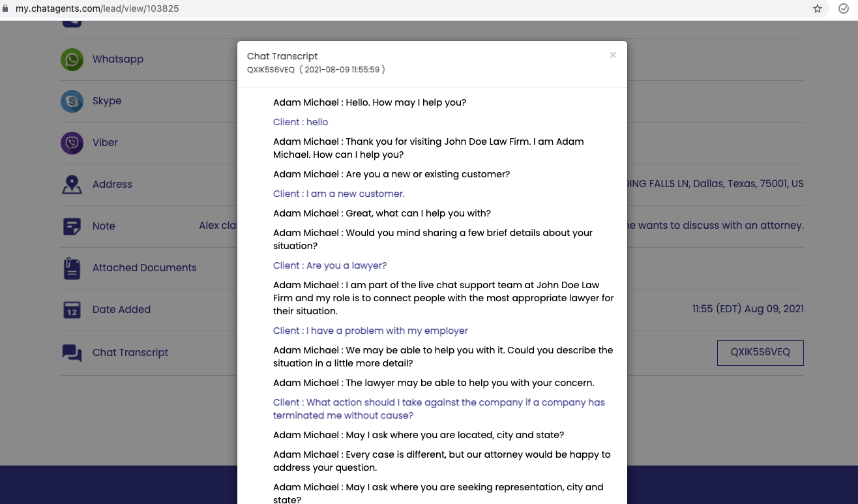This screenshot has width=858, height=504.
Task: Click 'where you are seeking representation' message
Action: (438, 494)
